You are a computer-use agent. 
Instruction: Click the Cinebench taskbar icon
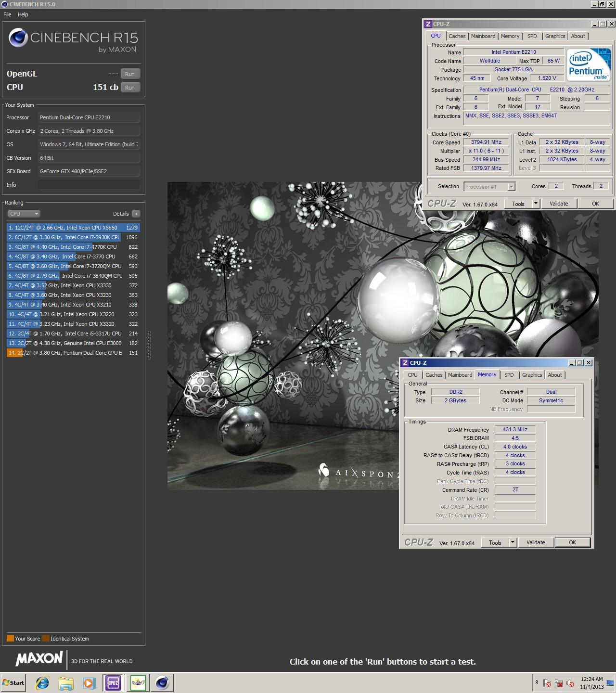(162, 682)
